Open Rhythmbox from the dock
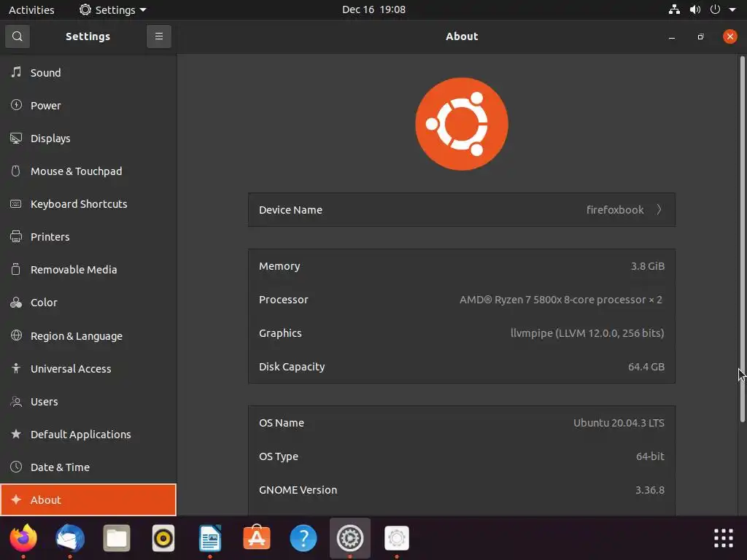Image resolution: width=747 pixels, height=560 pixels. tap(163, 538)
